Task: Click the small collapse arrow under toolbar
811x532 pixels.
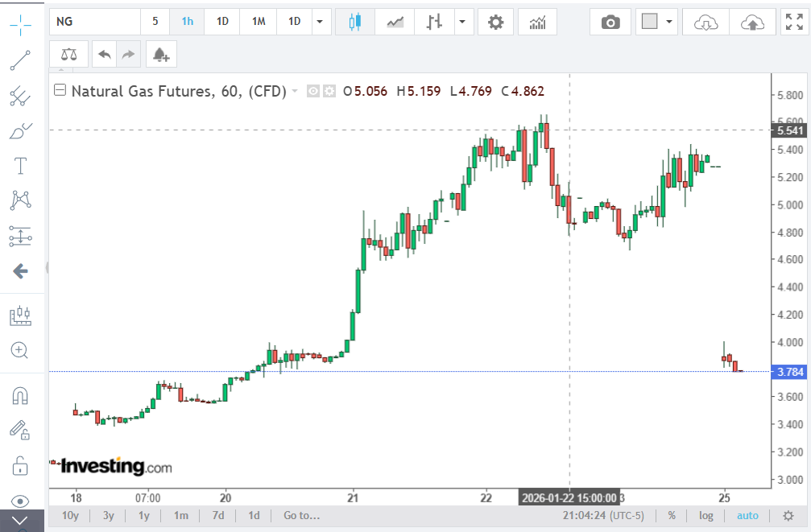Action: [x=61, y=70]
